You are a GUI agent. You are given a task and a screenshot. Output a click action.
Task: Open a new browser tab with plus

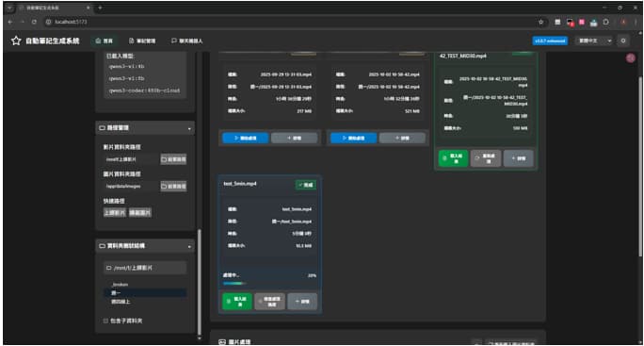click(x=100, y=8)
